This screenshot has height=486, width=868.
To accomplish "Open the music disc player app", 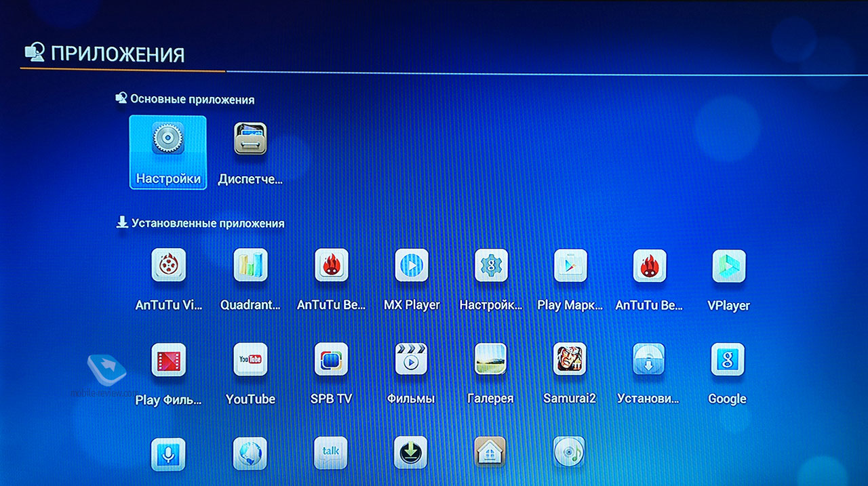I will 570,453.
